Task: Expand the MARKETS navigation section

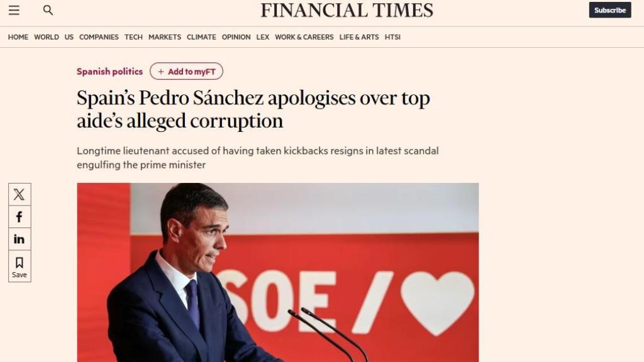Action: (x=164, y=37)
